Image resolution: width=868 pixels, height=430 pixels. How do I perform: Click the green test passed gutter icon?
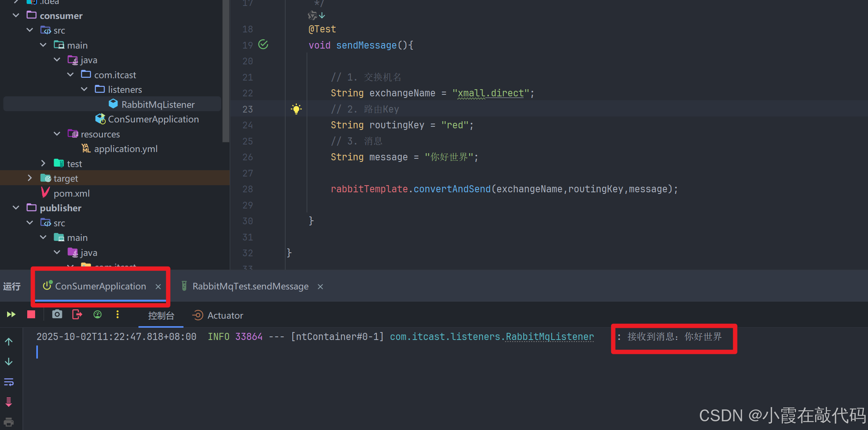(263, 45)
